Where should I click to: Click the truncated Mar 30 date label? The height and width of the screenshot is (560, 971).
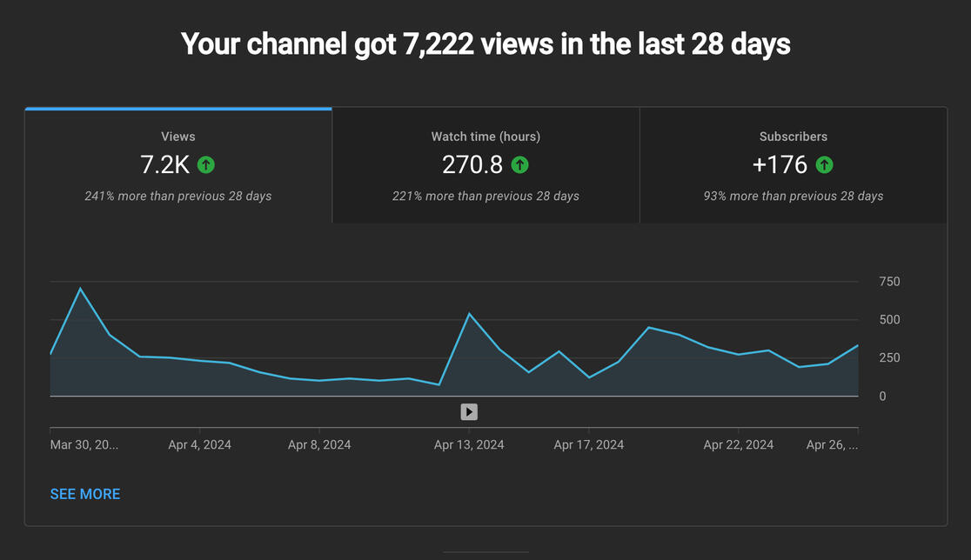[84, 445]
